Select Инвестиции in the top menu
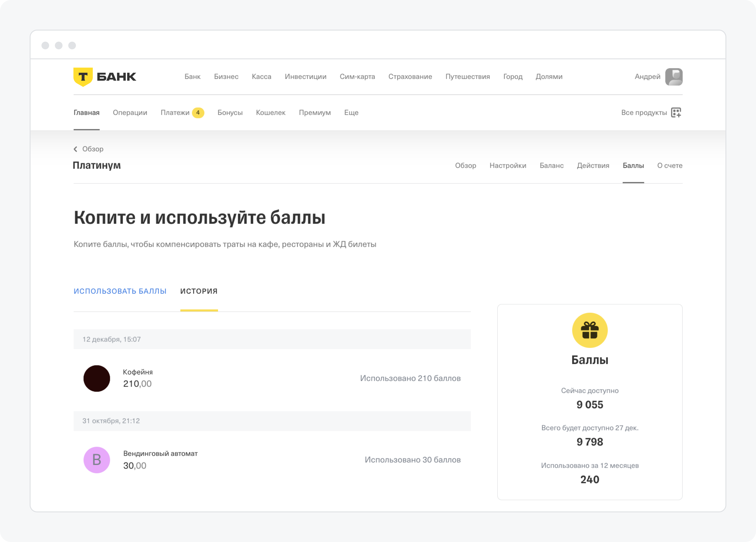This screenshot has width=756, height=542. coord(305,77)
